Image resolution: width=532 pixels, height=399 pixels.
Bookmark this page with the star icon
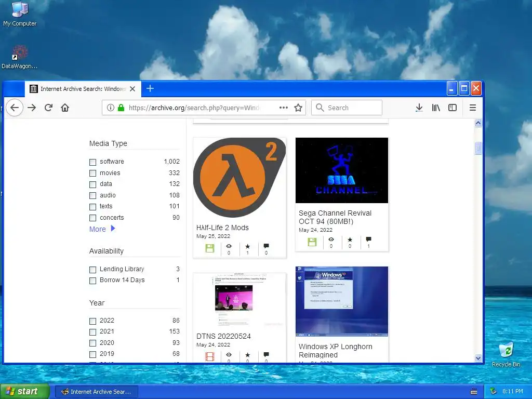click(298, 108)
